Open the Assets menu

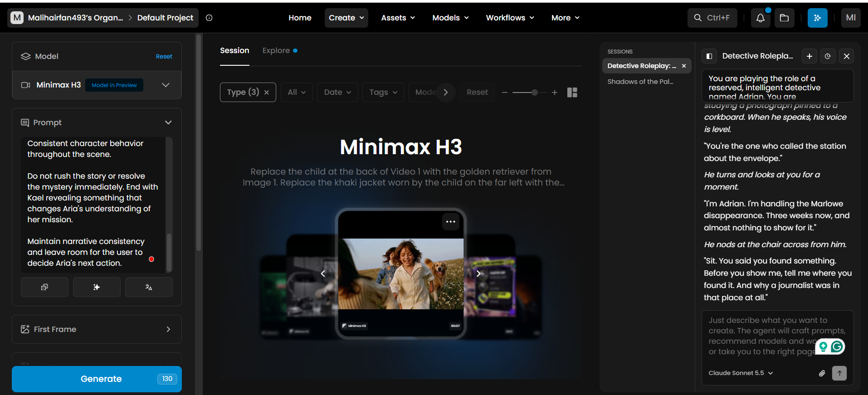click(398, 18)
